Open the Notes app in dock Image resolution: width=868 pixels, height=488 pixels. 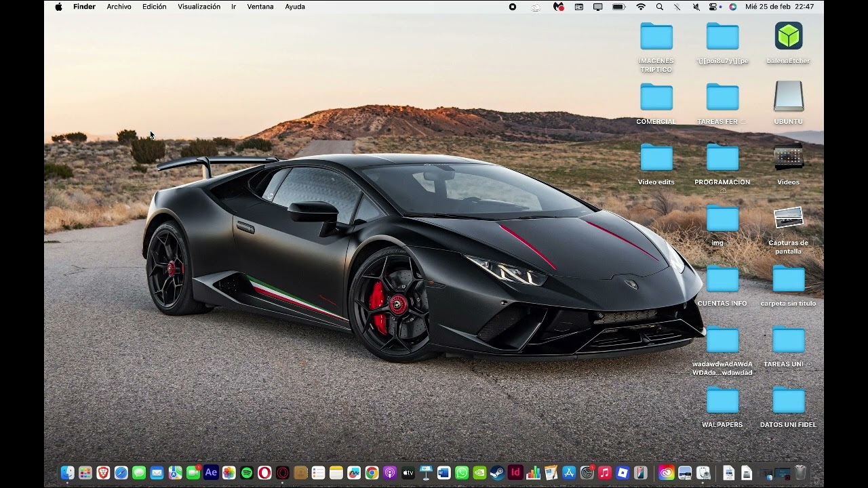pyautogui.click(x=336, y=472)
